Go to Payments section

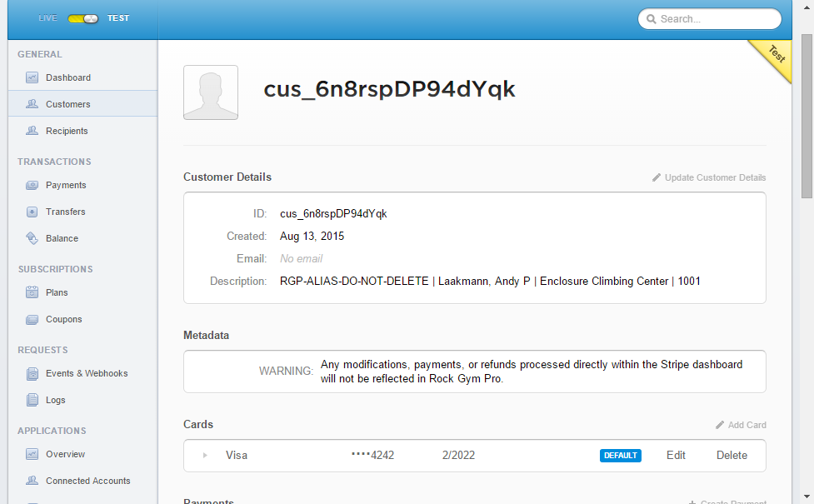click(x=66, y=185)
